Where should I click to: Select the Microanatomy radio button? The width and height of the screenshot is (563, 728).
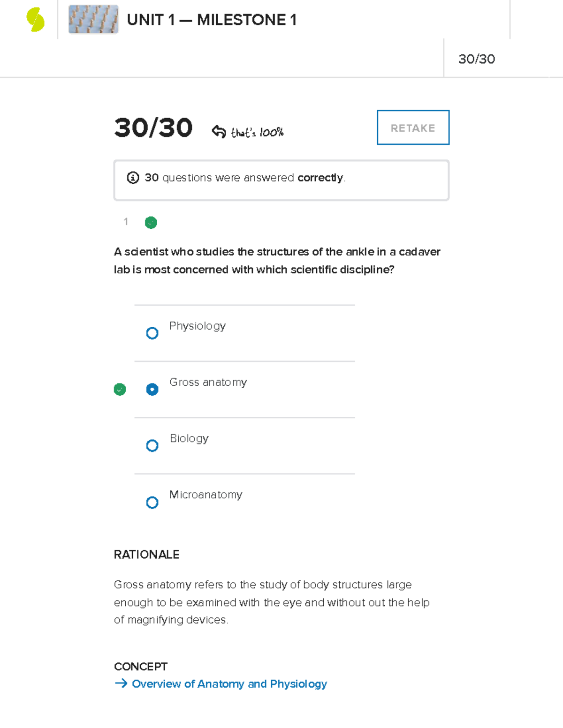point(152,503)
